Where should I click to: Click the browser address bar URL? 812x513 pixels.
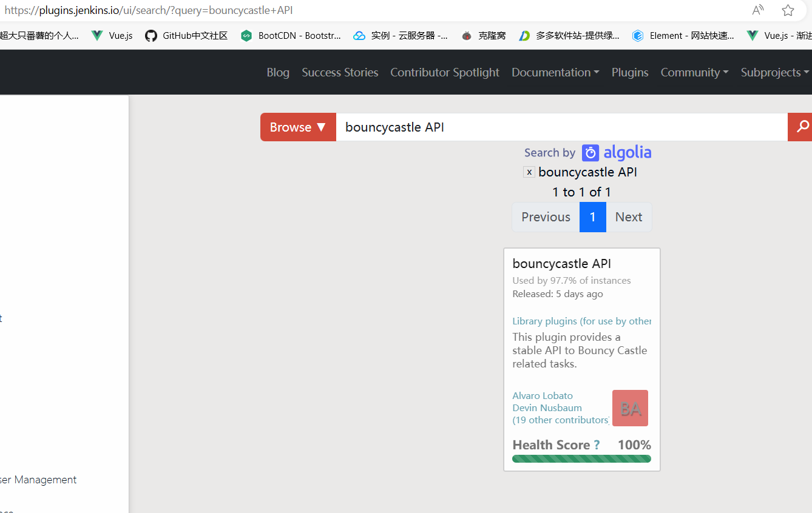tap(149, 10)
